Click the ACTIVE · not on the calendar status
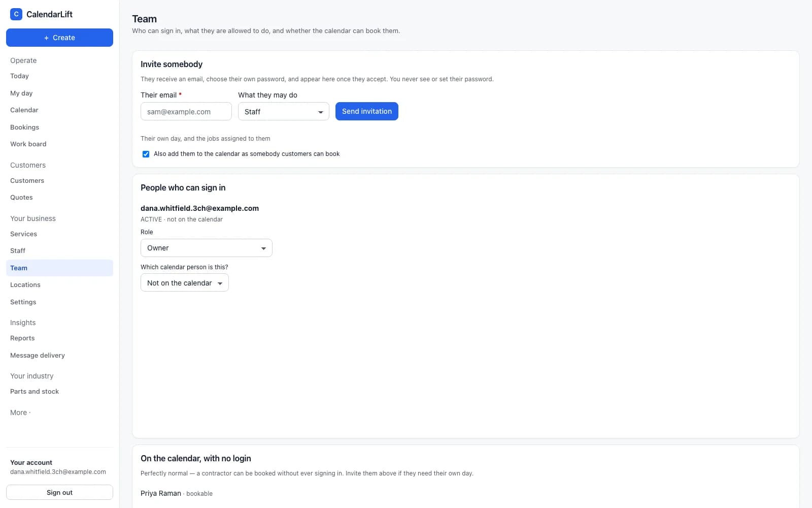Screen dimensions: 812x508 pos(182,219)
